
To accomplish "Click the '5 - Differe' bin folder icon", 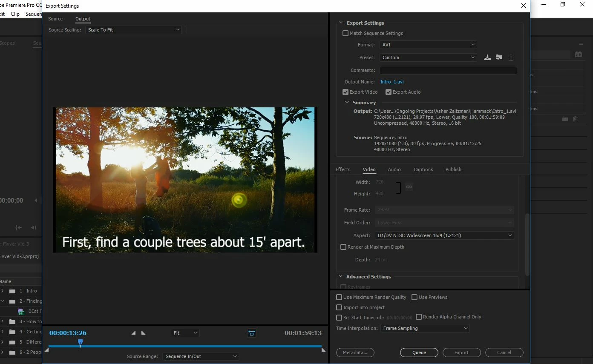I will click(x=12, y=342).
